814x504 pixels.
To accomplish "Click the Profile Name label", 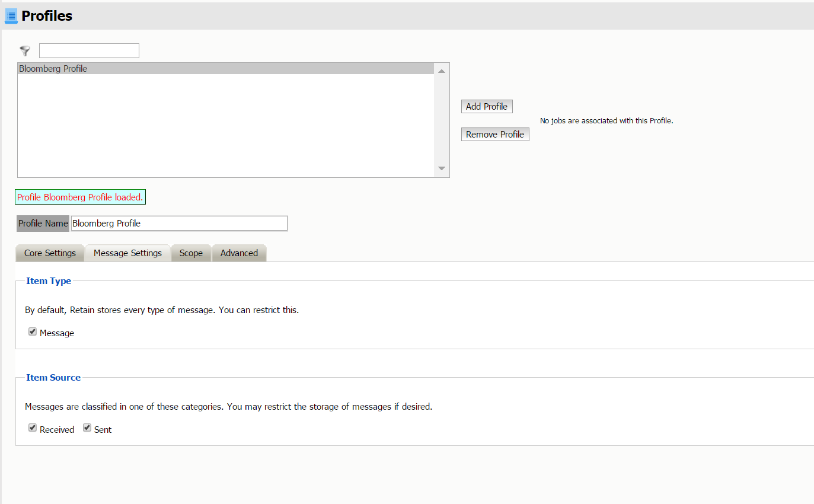I will point(43,224).
